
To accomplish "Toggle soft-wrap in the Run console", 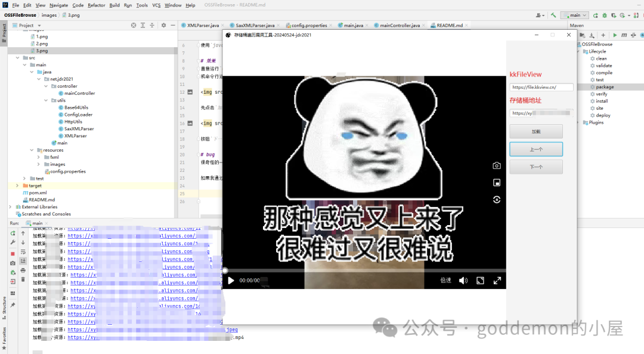I will pos(23,252).
